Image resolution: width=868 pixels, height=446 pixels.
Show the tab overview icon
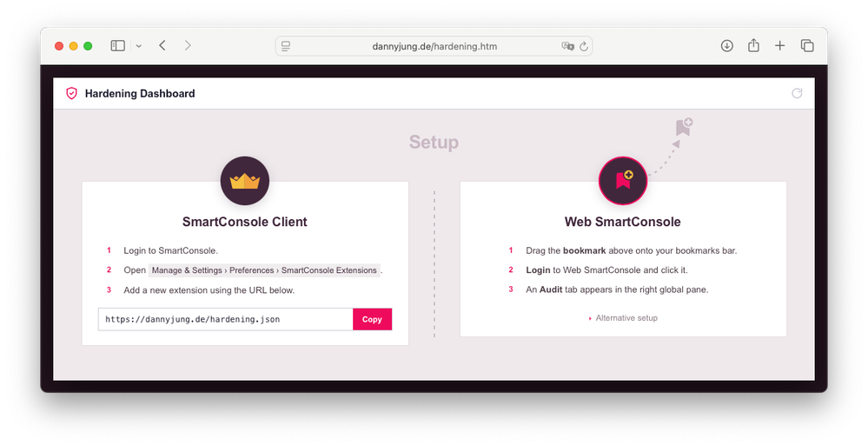807,46
